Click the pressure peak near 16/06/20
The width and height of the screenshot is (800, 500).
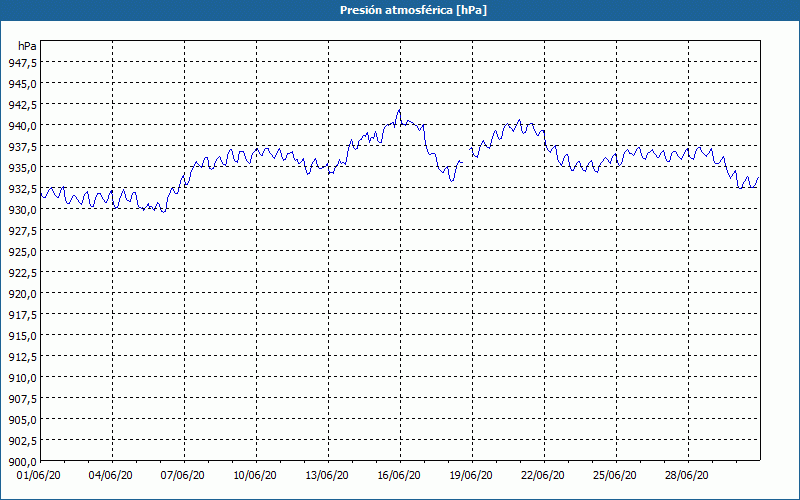point(399,109)
